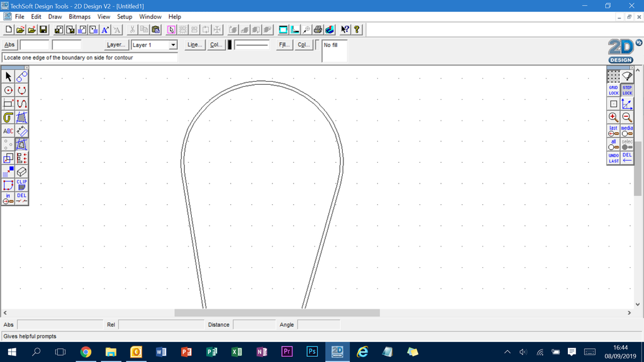This screenshot has height=362, width=644.
Task: Open the Bitmaps menu
Action: click(x=80, y=17)
